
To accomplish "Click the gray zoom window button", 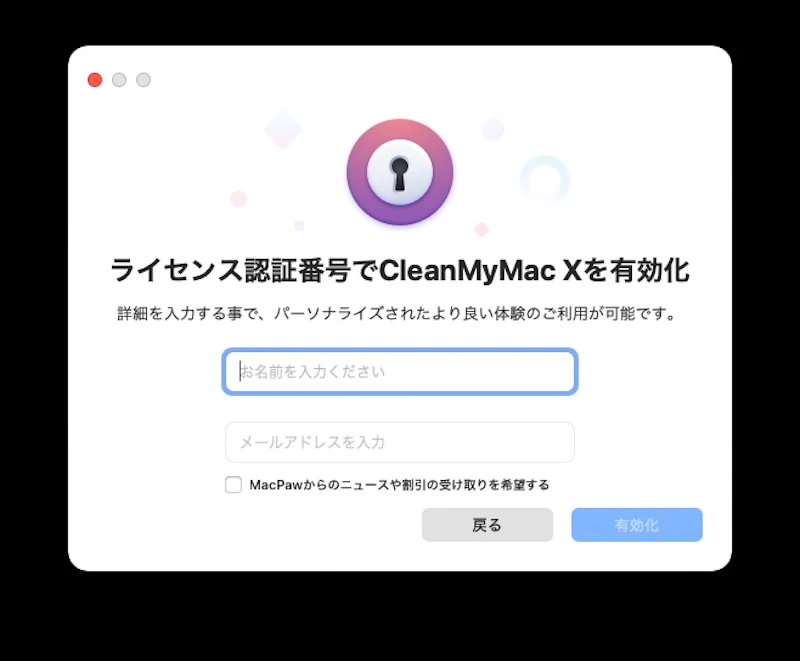I will click(x=143, y=80).
